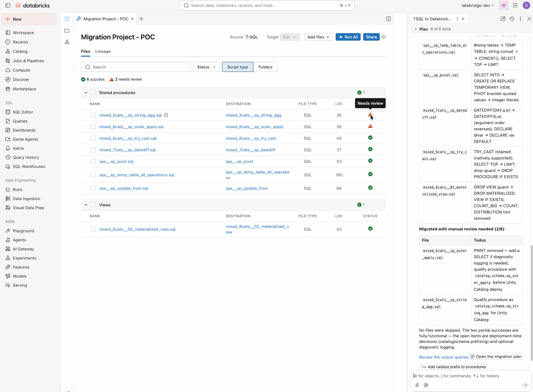Click the project list icon above folder

coord(67,19)
